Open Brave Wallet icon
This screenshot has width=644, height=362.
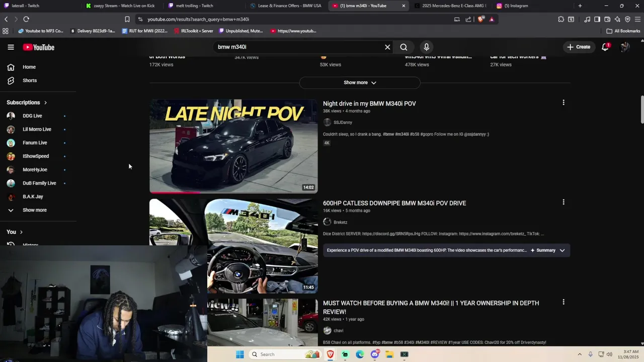[x=607, y=19]
